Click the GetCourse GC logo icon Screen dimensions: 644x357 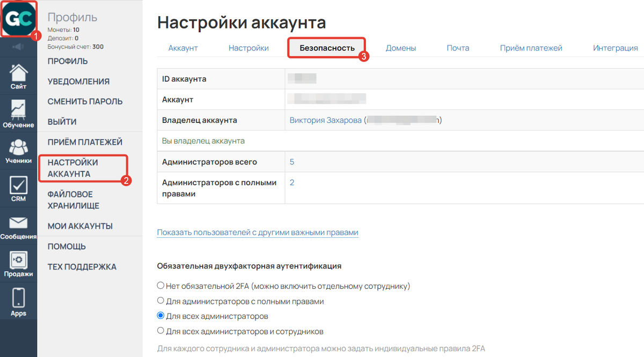click(x=19, y=19)
